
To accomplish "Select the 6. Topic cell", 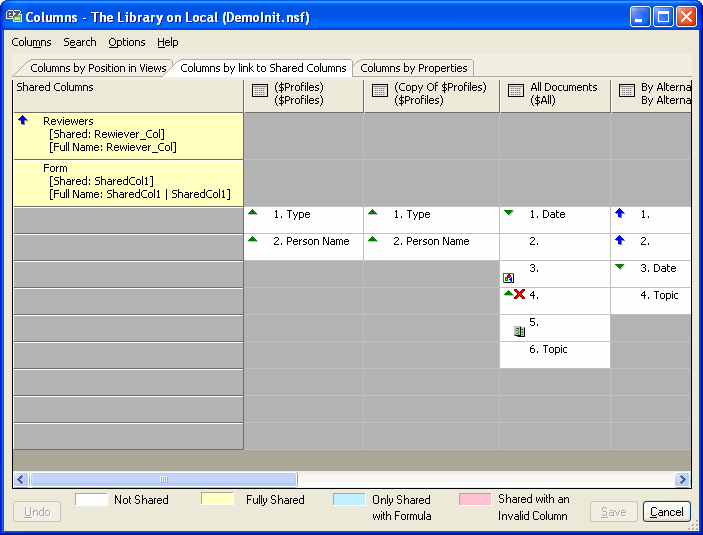I will 554,349.
